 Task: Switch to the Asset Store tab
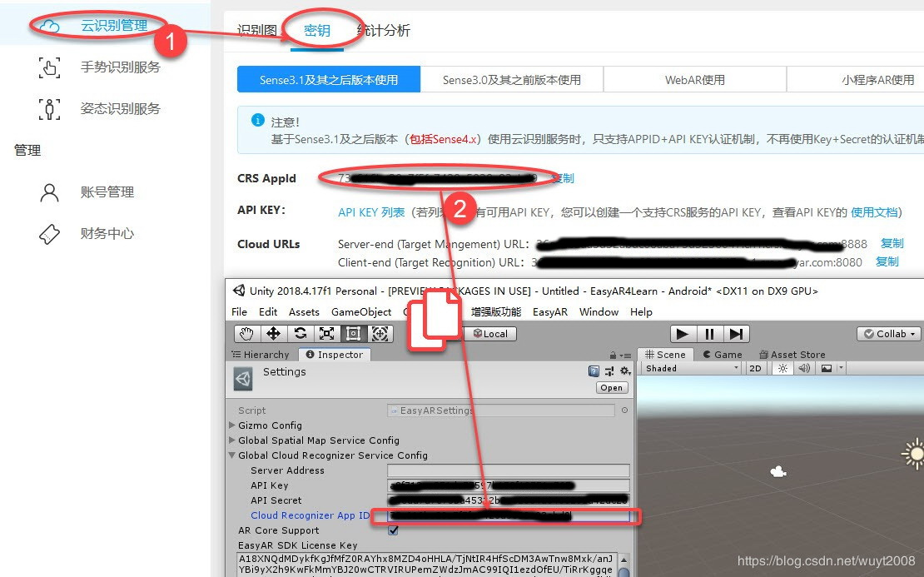(792, 355)
